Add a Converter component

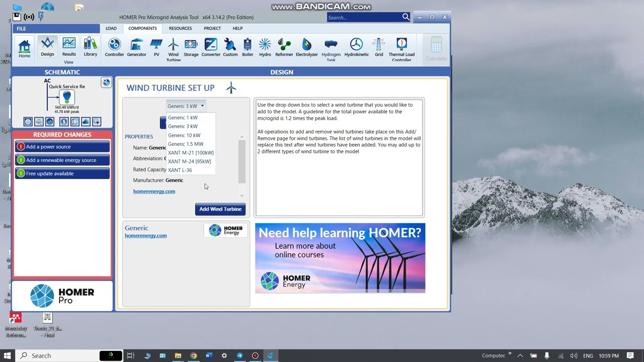coord(211,48)
